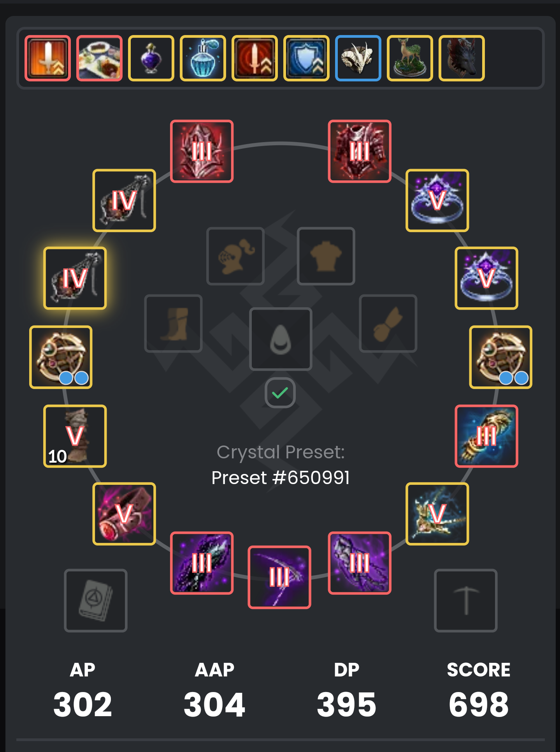Open the empty book slot
Image resolution: width=560 pixels, height=752 pixels.
[96, 600]
